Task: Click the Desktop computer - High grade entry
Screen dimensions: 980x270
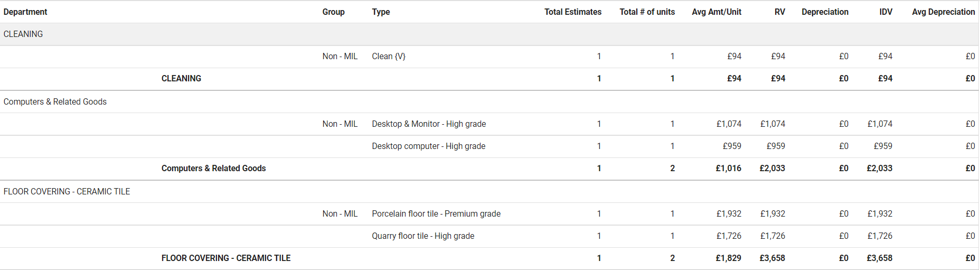Action: click(428, 146)
